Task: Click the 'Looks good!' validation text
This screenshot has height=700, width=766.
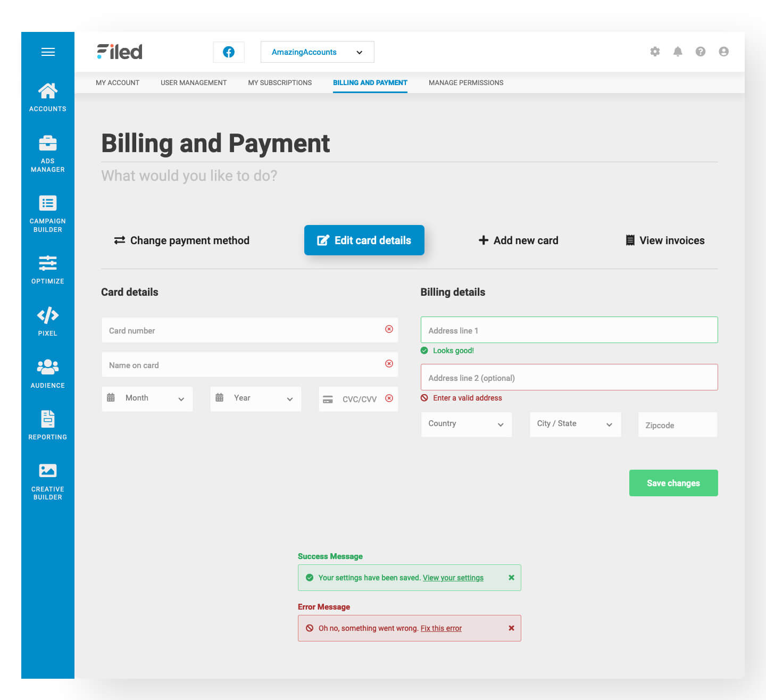Action: 453,351
